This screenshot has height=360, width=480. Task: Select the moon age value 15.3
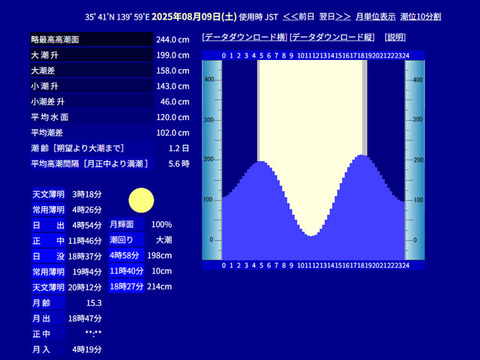[94, 303]
